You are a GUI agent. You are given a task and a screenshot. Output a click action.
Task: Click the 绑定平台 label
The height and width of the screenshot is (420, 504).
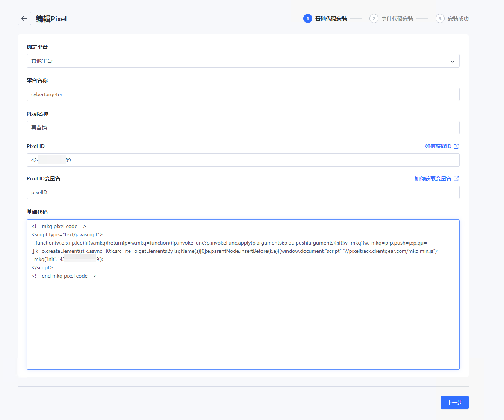coord(37,47)
